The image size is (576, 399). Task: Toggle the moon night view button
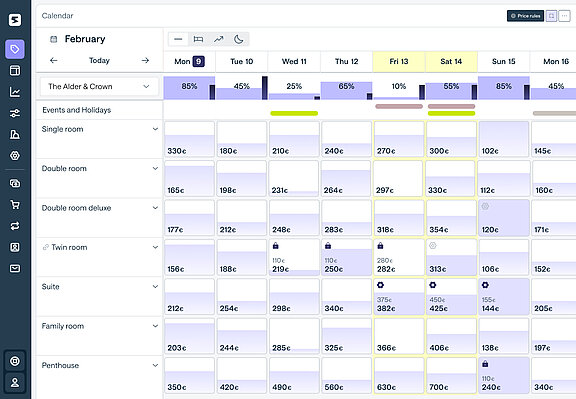(239, 39)
